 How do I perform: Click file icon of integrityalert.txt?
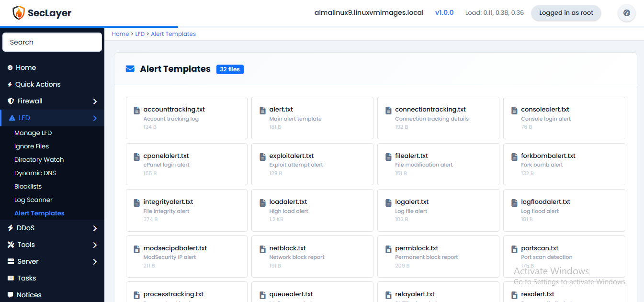(x=136, y=203)
